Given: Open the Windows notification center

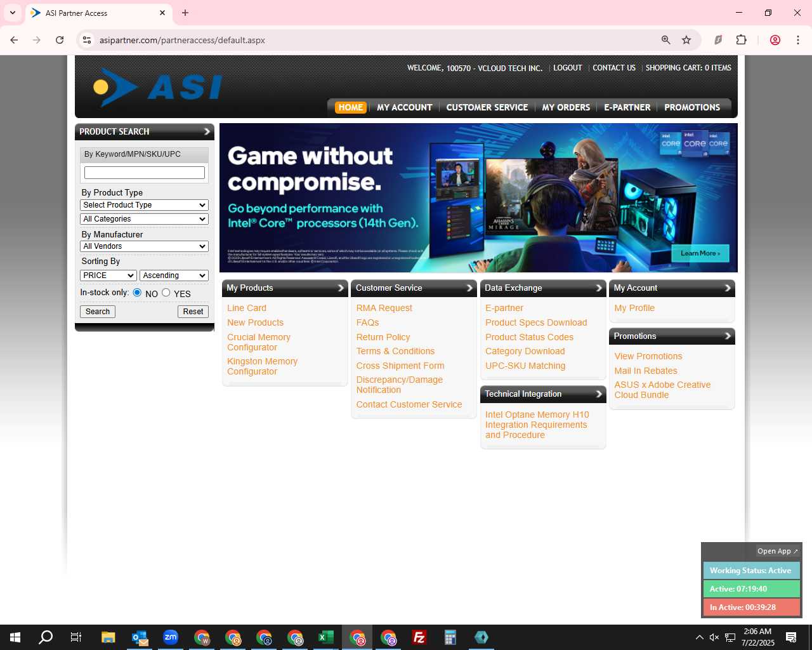Looking at the screenshot, I should (791, 637).
